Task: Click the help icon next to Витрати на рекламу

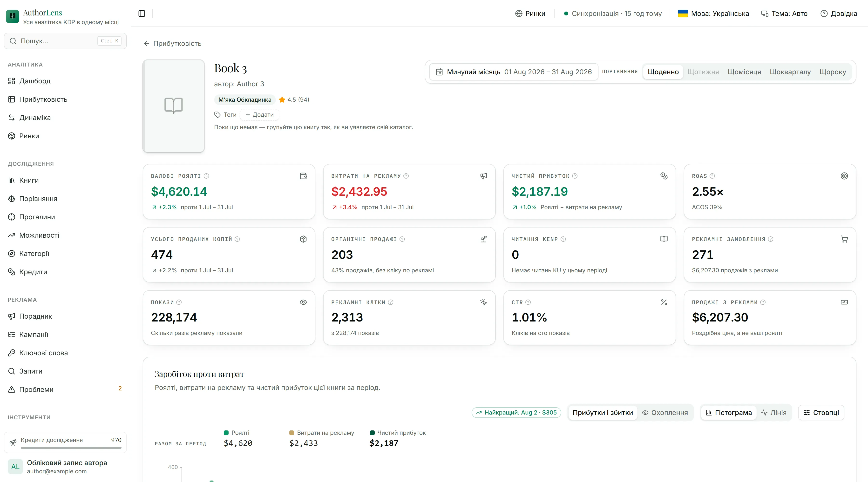Action: (406, 176)
